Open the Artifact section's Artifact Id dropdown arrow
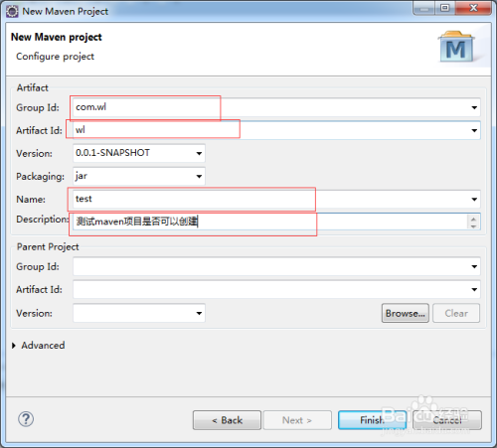Screen dimensions: 497x448 pyautogui.click(x=474, y=130)
